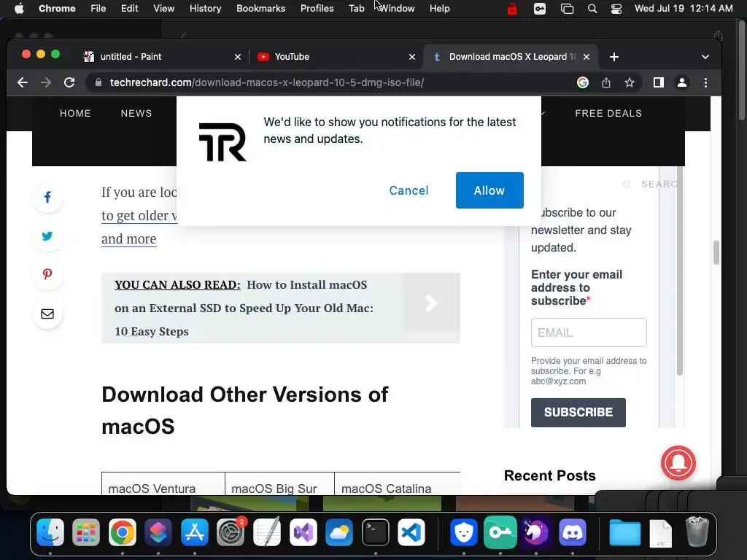
Task: Click the page vertical scrollbar thumb
Action: (716, 252)
